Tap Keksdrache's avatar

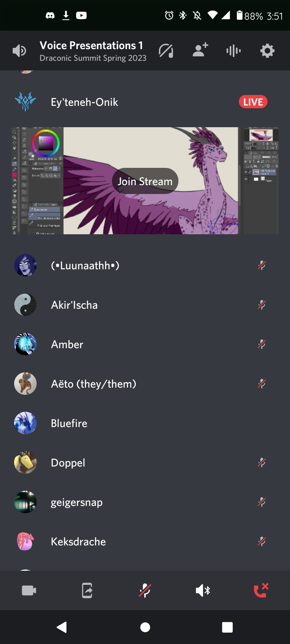coord(25,541)
